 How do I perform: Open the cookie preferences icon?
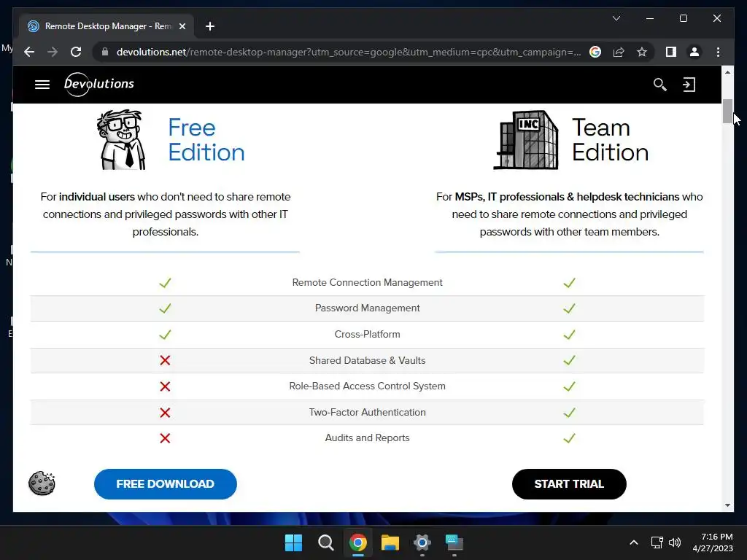42,483
